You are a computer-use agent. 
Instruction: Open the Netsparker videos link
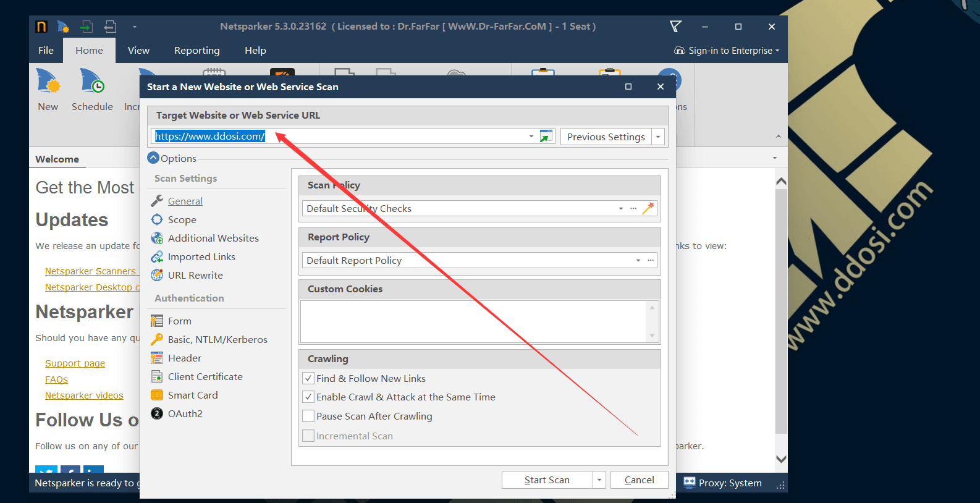pyautogui.click(x=84, y=395)
